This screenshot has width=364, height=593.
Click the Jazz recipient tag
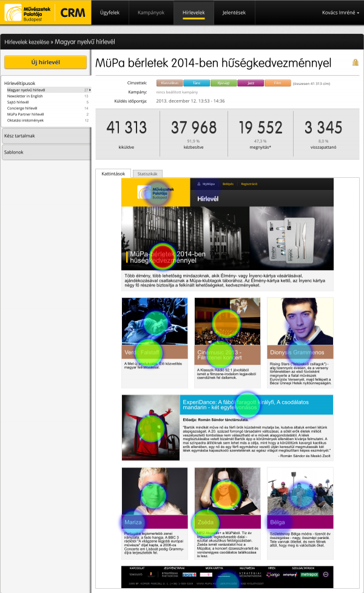[x=251, y=83]
